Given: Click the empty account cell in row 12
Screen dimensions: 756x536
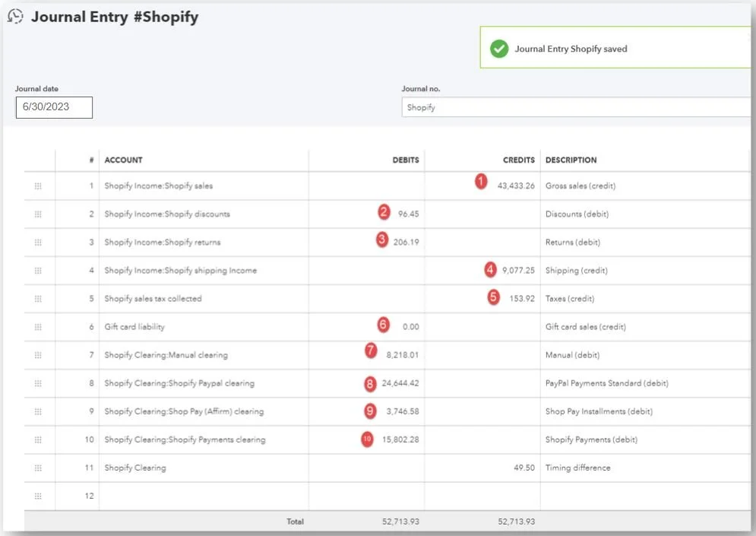Looking at the screenshot, I should [x=204, y=496].
